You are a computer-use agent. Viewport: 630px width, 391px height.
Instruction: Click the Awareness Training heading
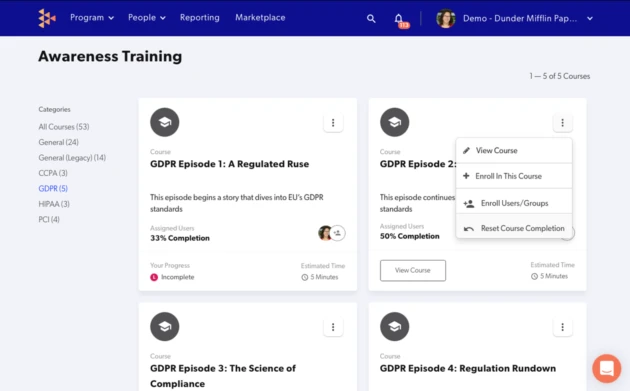(x=110, y=56)
